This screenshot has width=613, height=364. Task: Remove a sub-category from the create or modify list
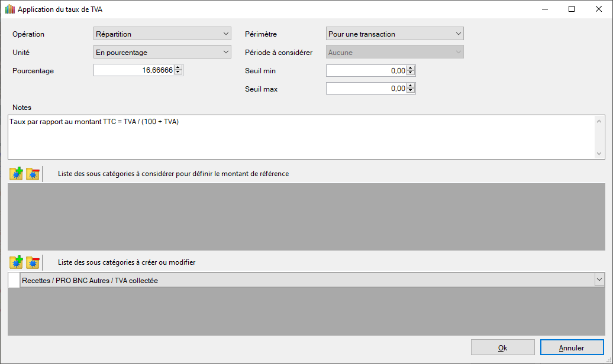[x=33, y=262]
